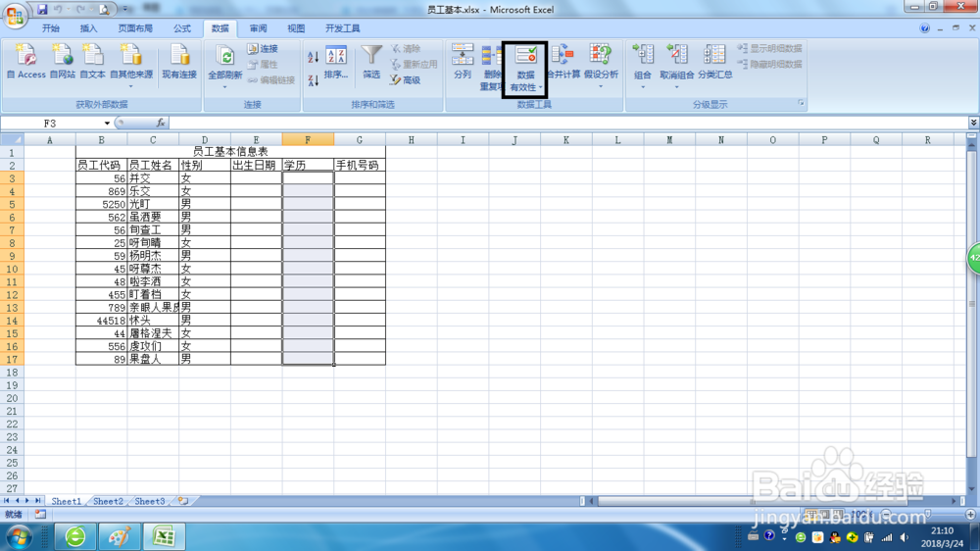Viewport: 980px width, 551px height.
Task: Open the Sort (排序) dialog
Action: 336,63
